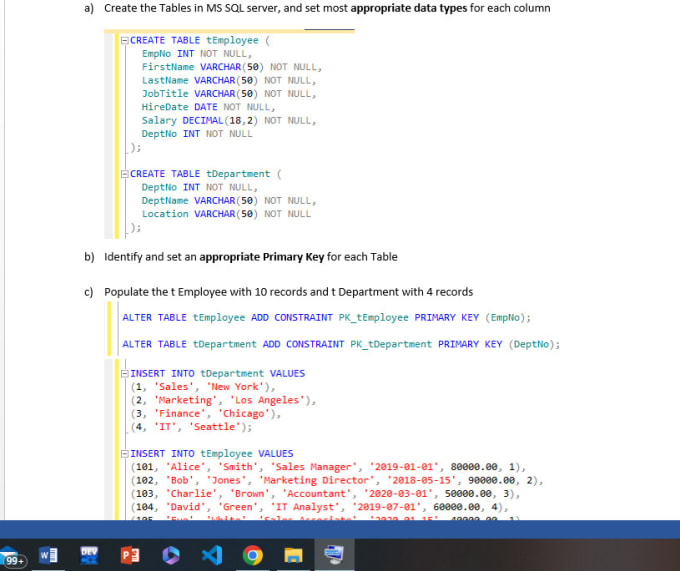Open the Dev-C++ taskbar icon
Image resolution: width=680 pixels, height=571 pixels.
tap(89, 555)
